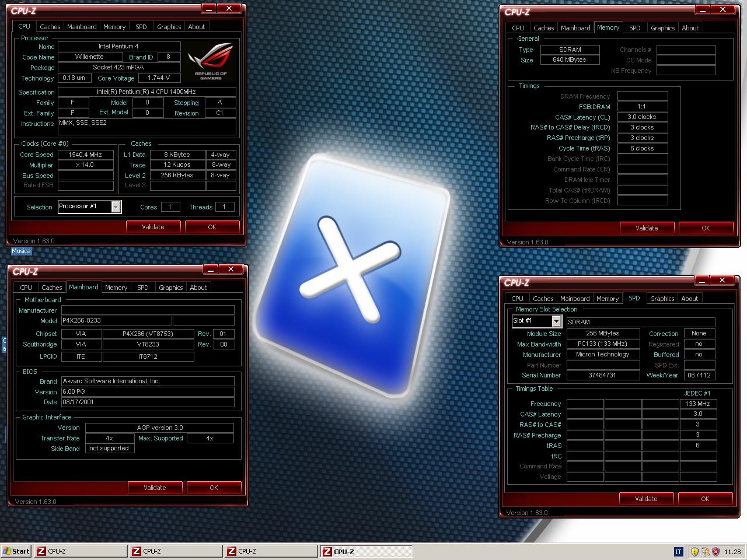Open SPD tab in Memory window

[635, 28]
